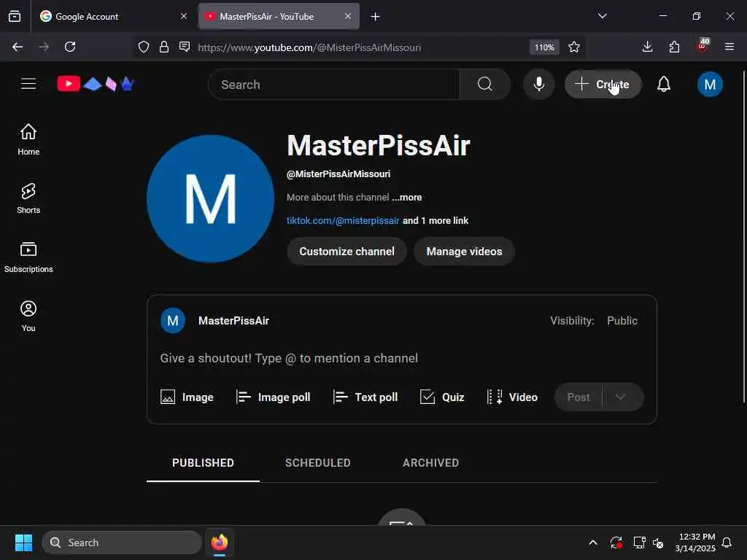Open account menu via M avatar

tap(709, 85)
